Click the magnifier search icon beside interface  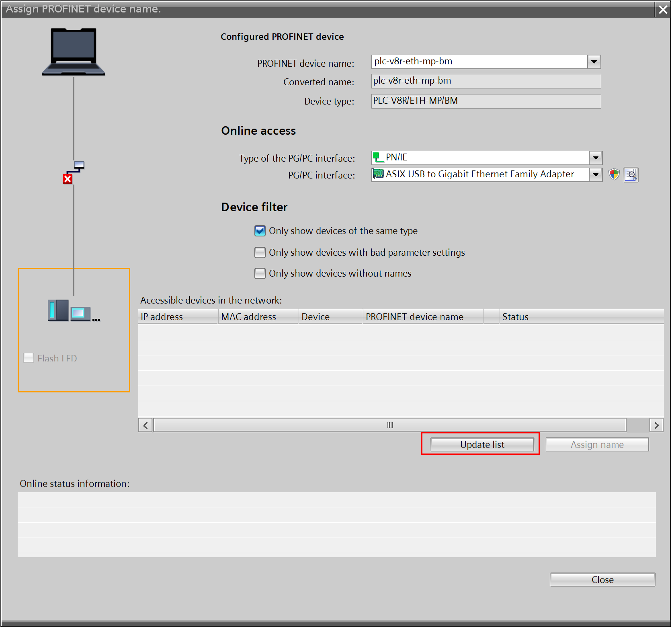click(x=631, y=174)
